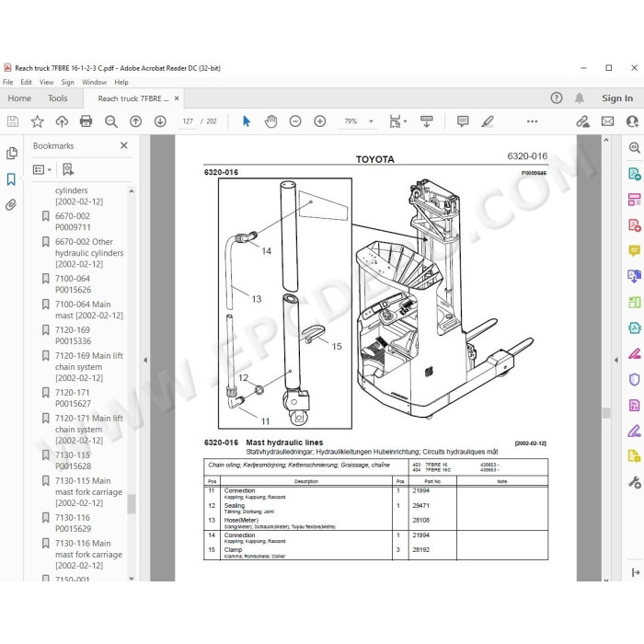
Task: Open Create PDF tool in right pane
Action: (634, 224)
